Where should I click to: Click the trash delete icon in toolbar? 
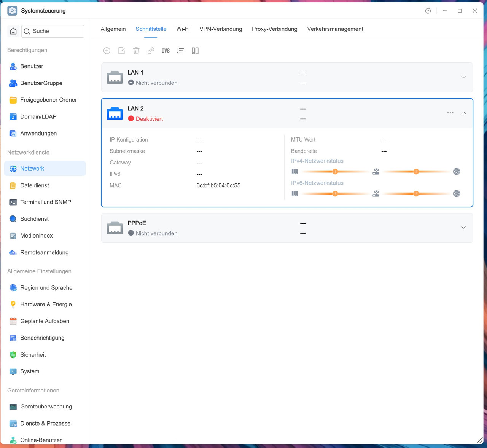pos(136,51)
